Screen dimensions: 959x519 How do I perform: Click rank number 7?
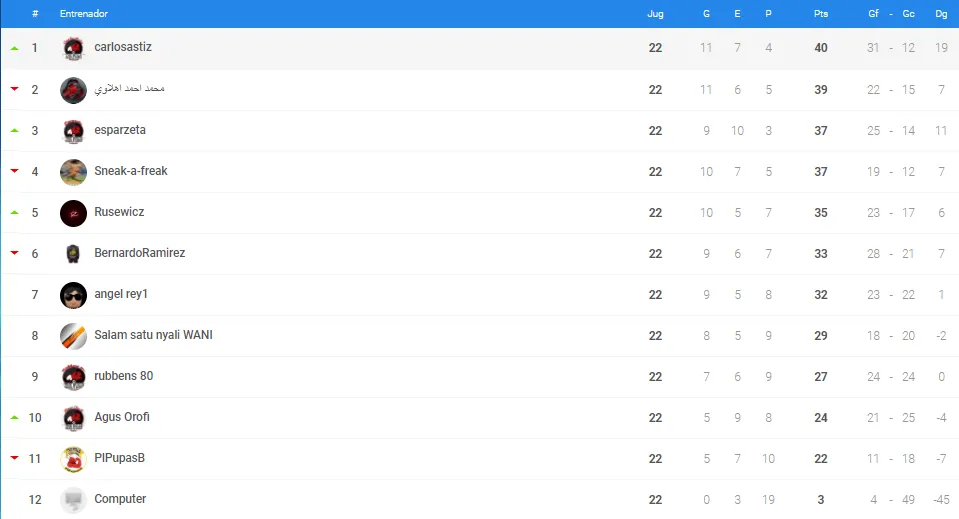point(35,295)
